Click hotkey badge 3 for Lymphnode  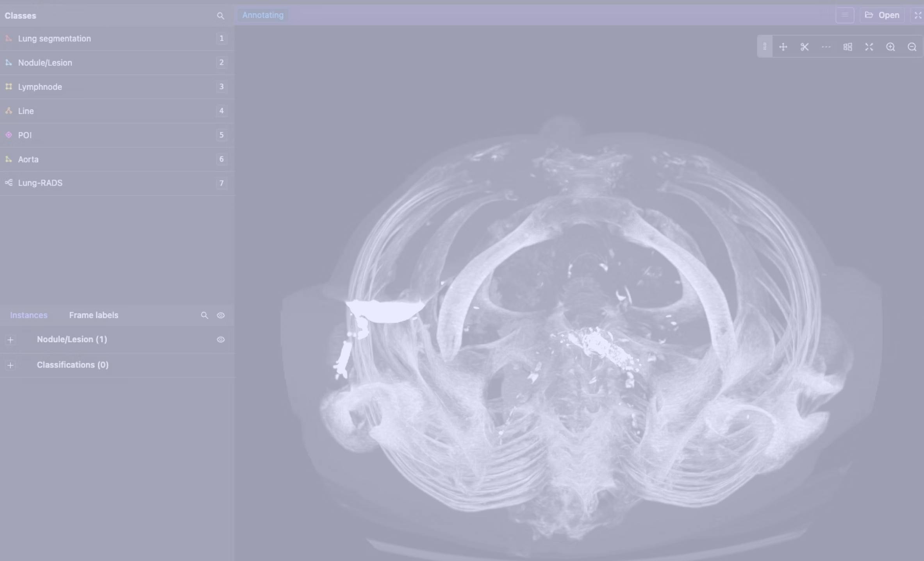(x=221, y=87)
